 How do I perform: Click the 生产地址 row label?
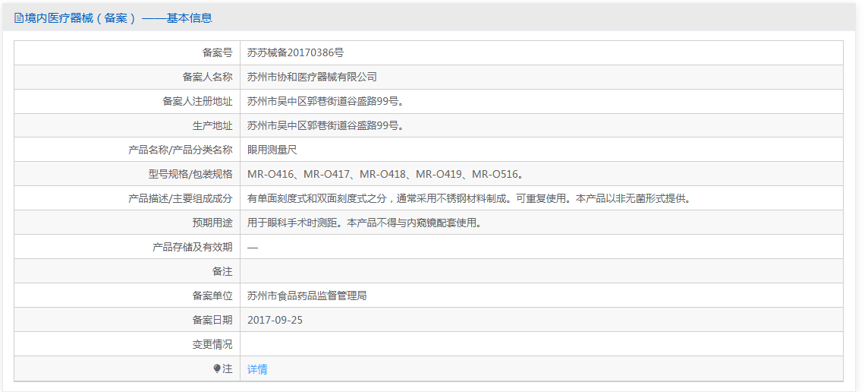coord(212,126)
